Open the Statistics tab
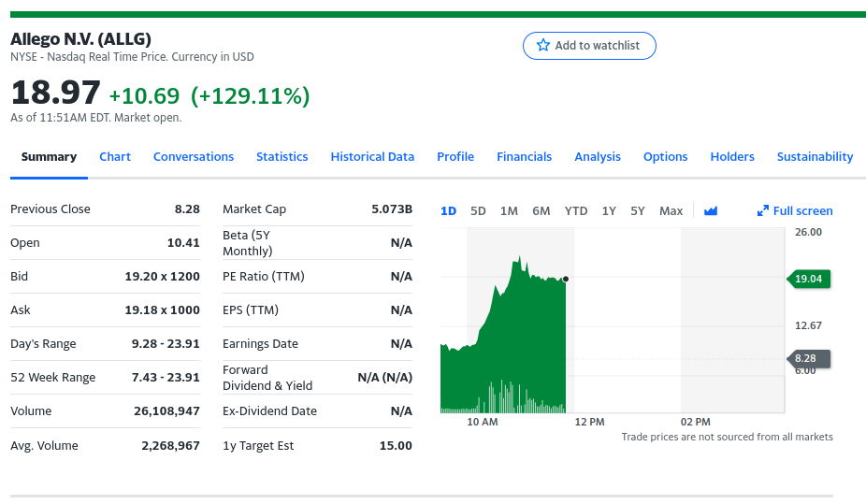 coord(282,157)
